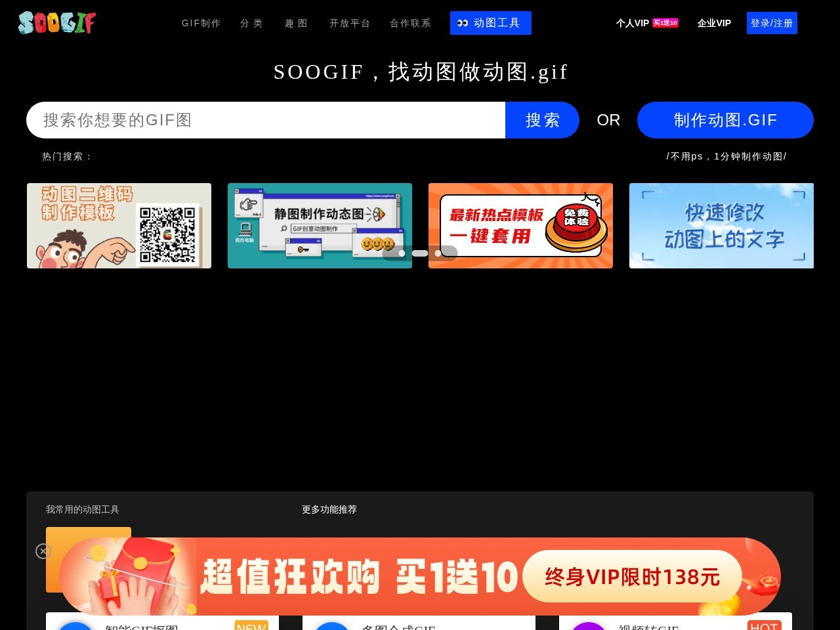Open the 静图制作动态图 banner
840x630 pixels.
pyautogui.click(x=320, y=226)
